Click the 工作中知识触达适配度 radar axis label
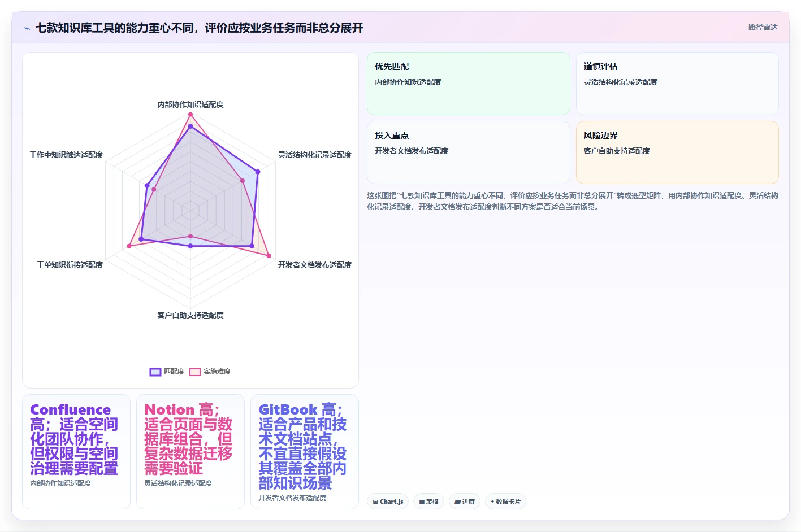This screenshot has width=801, height=532. pyautogui.click(x=66, y=155)
